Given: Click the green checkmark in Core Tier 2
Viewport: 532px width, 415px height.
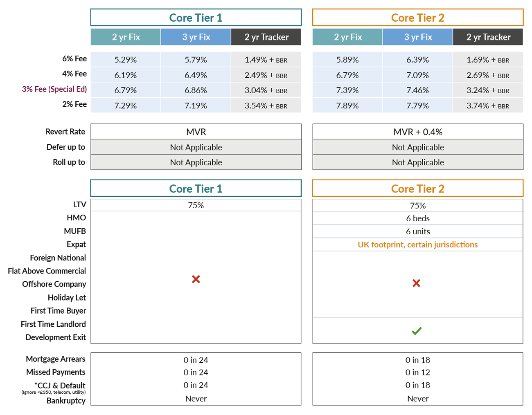Looking at the screenshot, I should pyautogui.click(x=417, y=331).
